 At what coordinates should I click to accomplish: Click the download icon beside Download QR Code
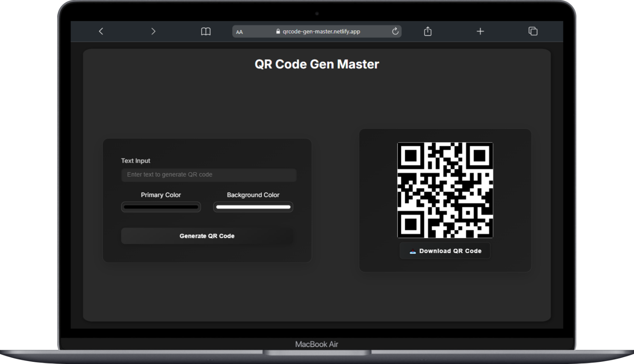(x=413, y=251)
